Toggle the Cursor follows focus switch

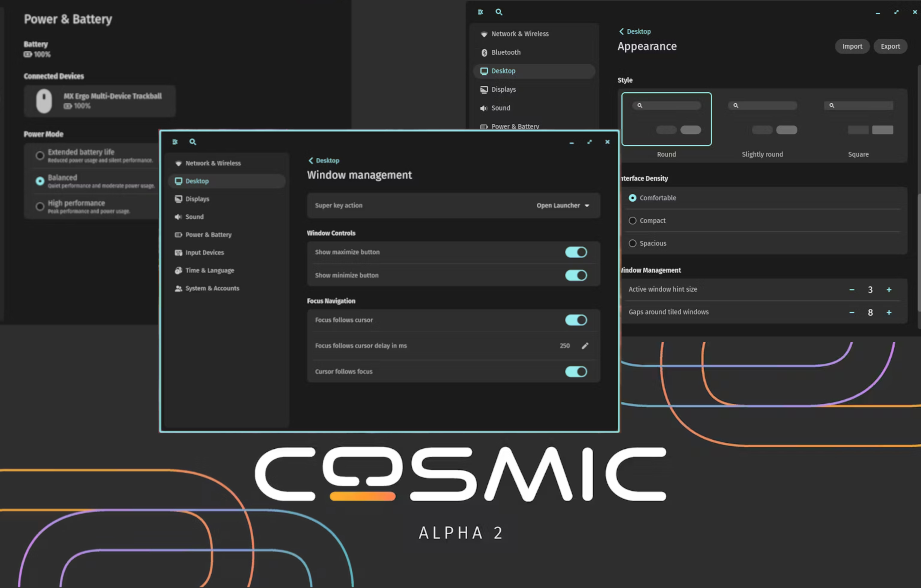[x=575, y=371]
